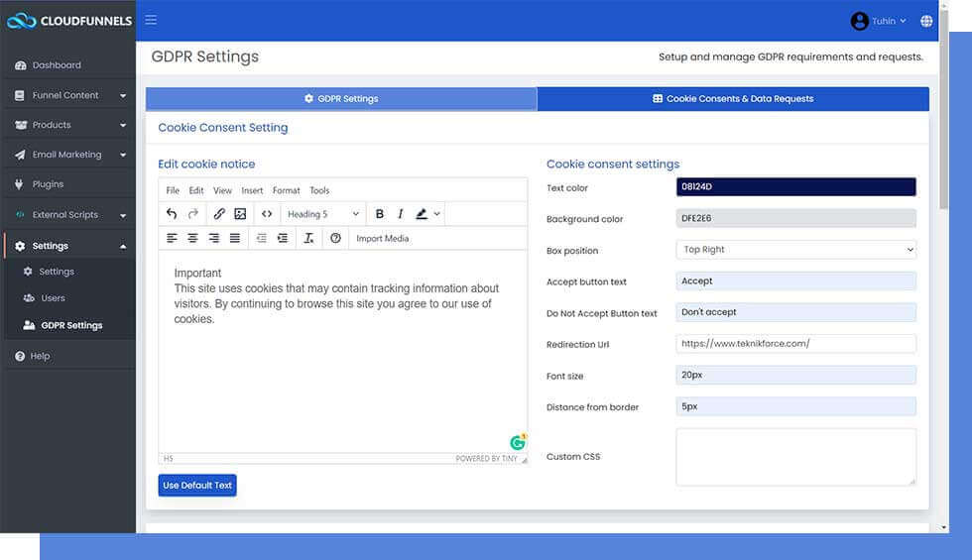
Task: Clear formatting icon
Action: pos(308,238)
